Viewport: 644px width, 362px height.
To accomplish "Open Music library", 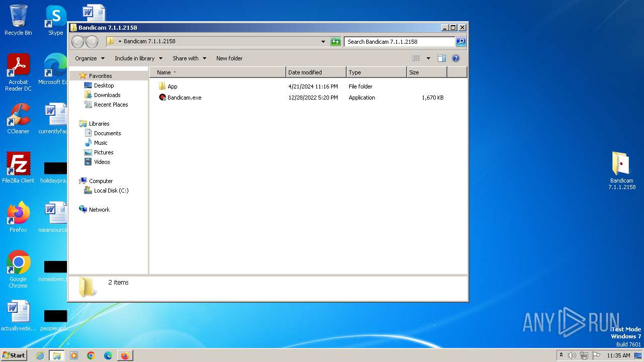I will [101, 143].
